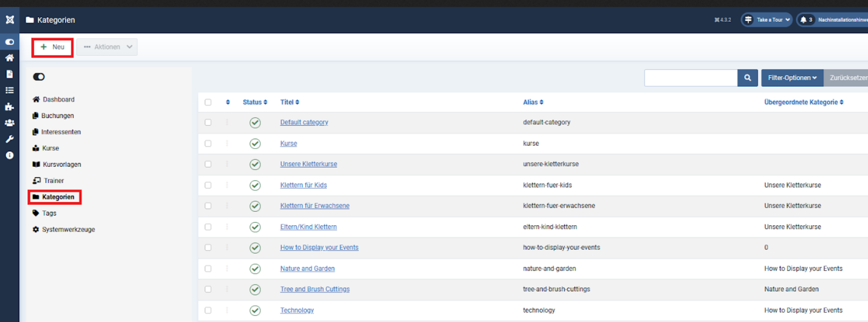Open the Content file icon in left rail
Image resolution: width=868 pixels, height=322 pixels.
pos(10,74)
